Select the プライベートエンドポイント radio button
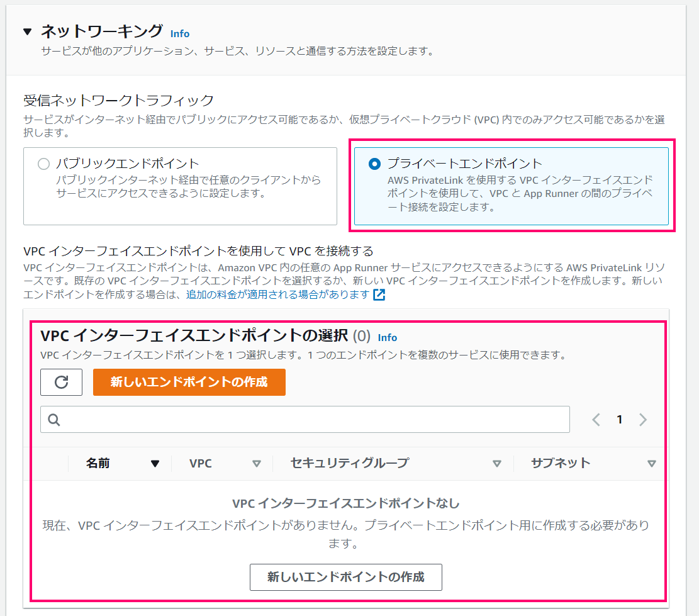The height and width of the screenshot is (616, 699). tap(374, 164)
